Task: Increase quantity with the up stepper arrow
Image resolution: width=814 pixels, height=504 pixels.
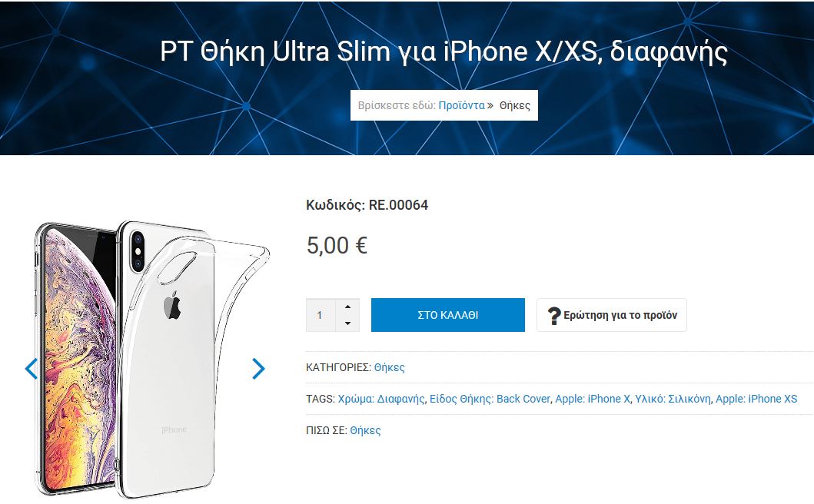Action: pos(348,307)
